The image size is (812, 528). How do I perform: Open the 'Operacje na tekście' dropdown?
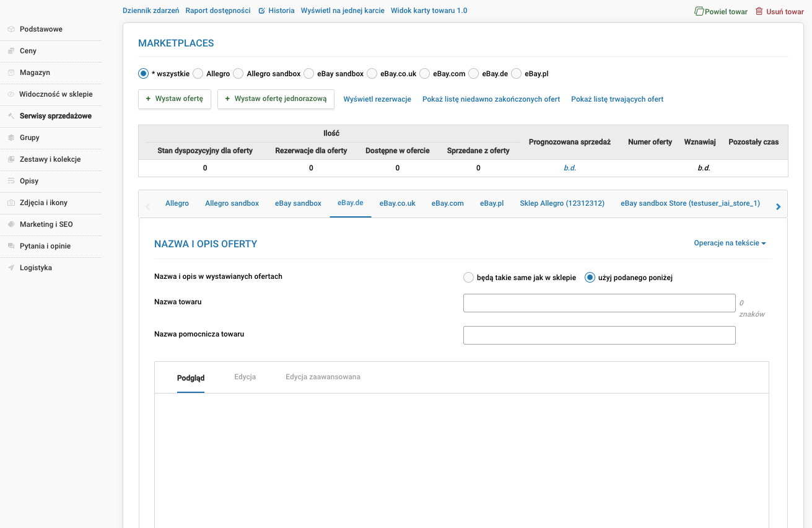click(x=730, y=243)
